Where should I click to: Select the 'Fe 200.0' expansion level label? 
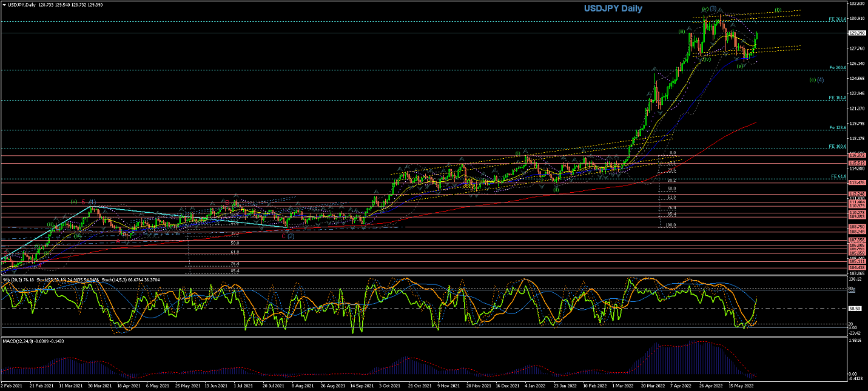pyautogui.click(x=838, y=68)
